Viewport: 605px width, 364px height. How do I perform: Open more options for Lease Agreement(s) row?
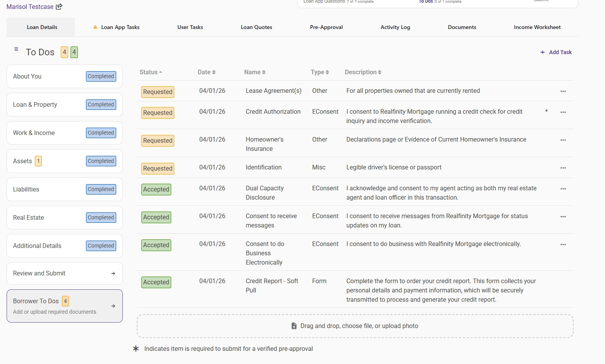(563, 91)
